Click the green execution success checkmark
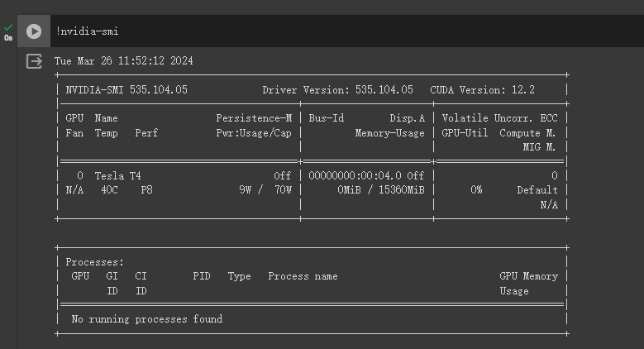Viewport: 644px width, 349px height. pyautogui.click(x=8, y=27)
